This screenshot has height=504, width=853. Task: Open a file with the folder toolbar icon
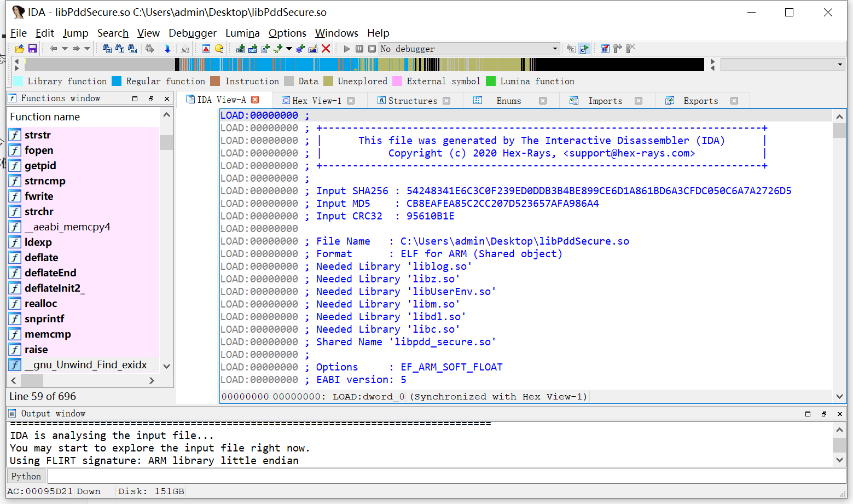pyautogui.click(x=19, y=49)
